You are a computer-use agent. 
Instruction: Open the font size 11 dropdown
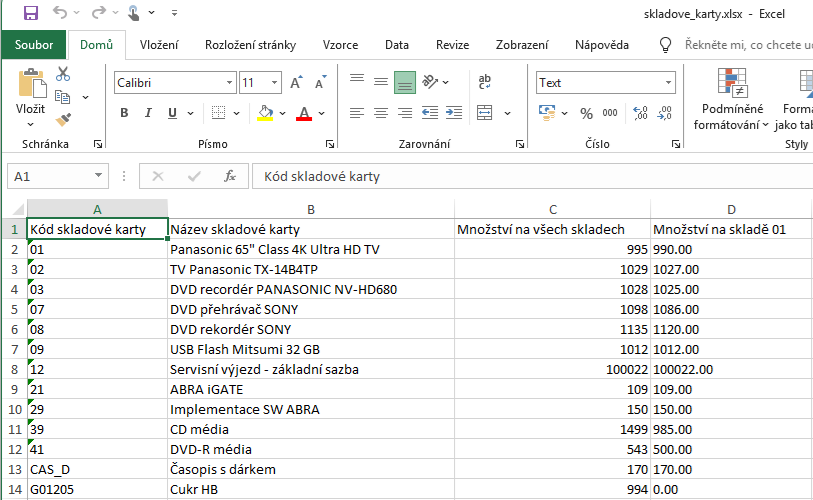click(x=274, y=82)
